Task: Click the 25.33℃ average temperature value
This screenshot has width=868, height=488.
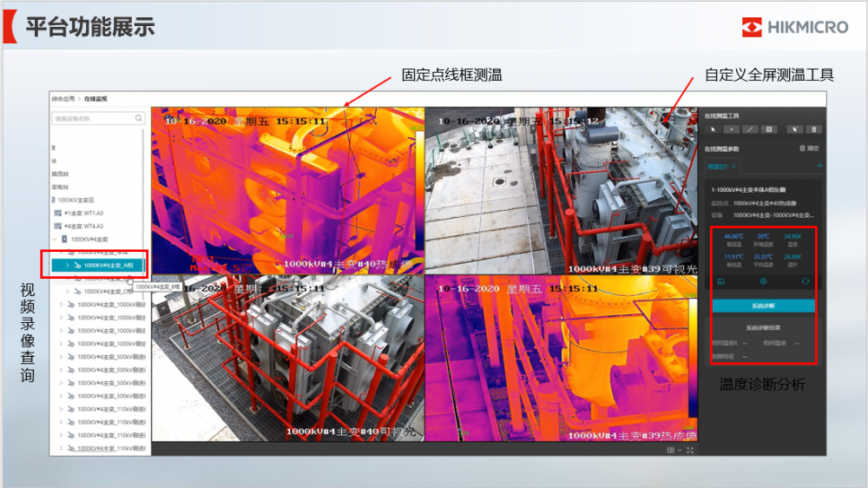Action: click(763, 257)
